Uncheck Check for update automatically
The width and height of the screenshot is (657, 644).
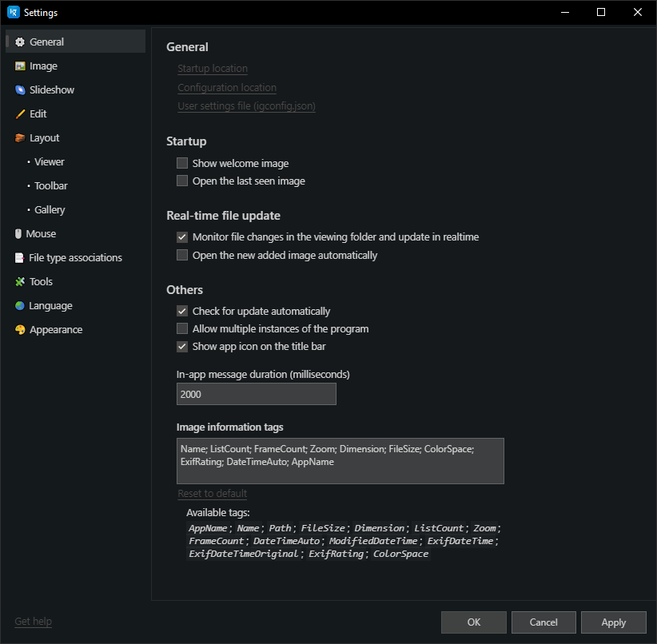(x=182, y=311)
